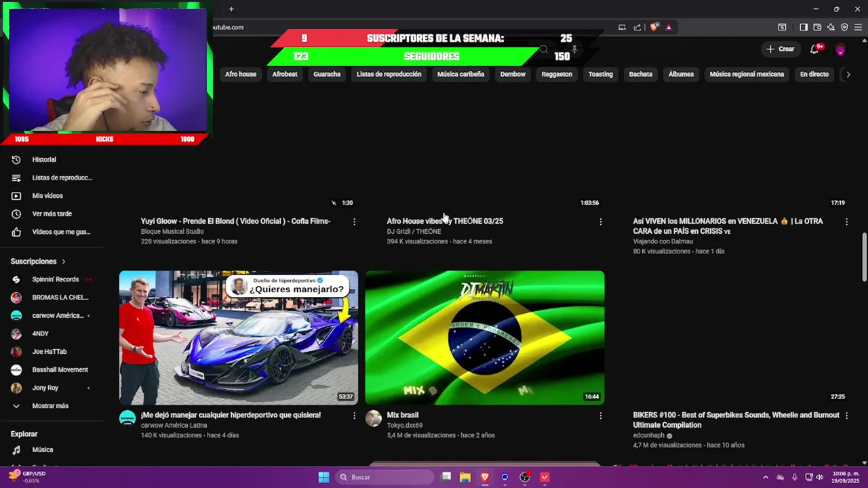Open OBS Studio from taskbar

[x=524, y=477]
